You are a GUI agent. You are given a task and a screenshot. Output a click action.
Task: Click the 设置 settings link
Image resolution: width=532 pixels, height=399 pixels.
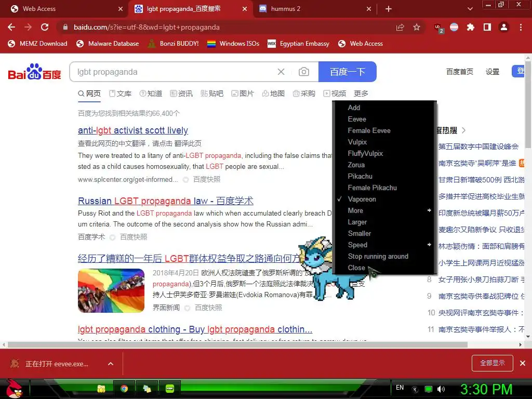[493, 72]
